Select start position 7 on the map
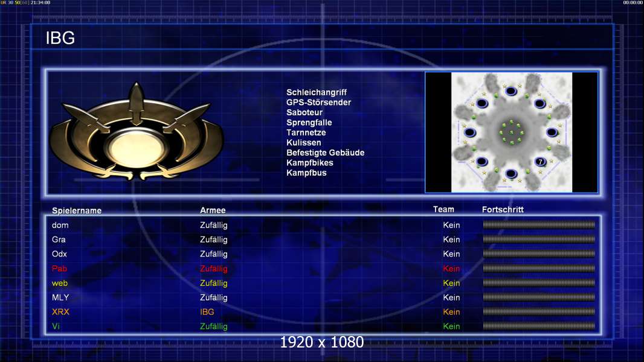 (x=541, y=162)
